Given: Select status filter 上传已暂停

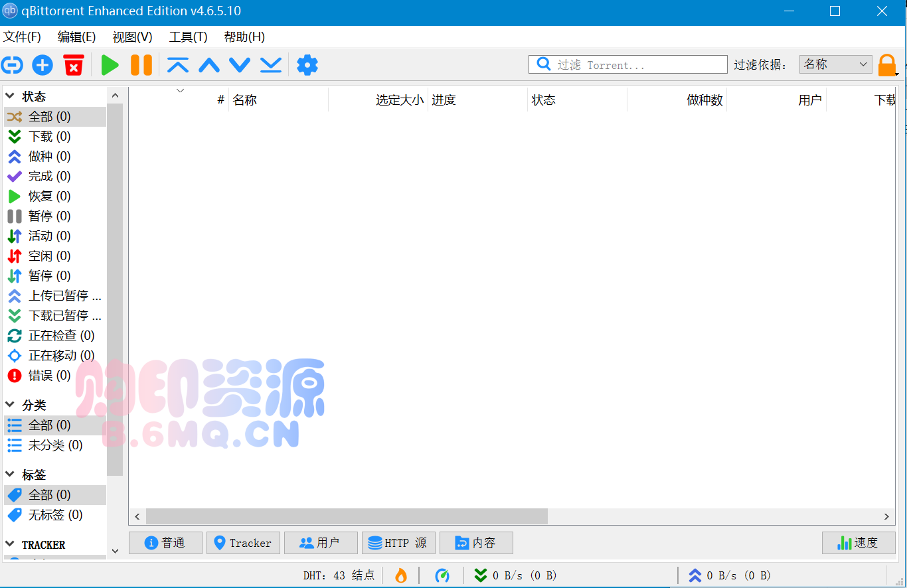Looking at the screenshot, I should tap(55, 296).
